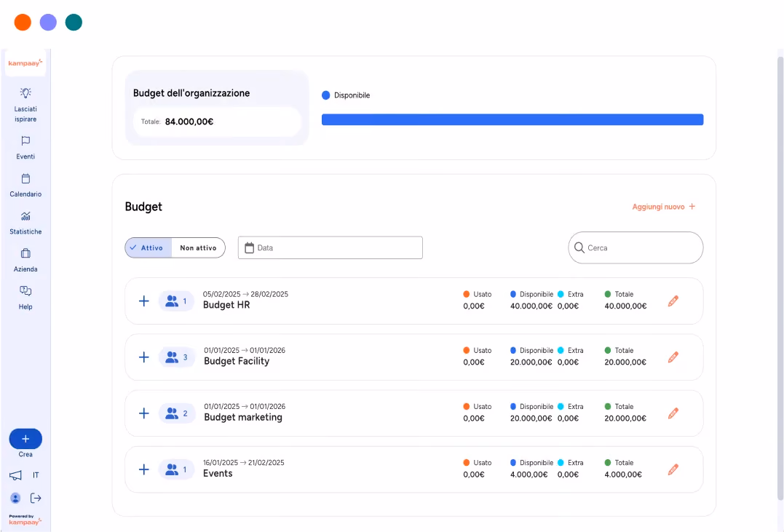Open user profile avatar icon
Screen dimensions: 784x532
15,498
